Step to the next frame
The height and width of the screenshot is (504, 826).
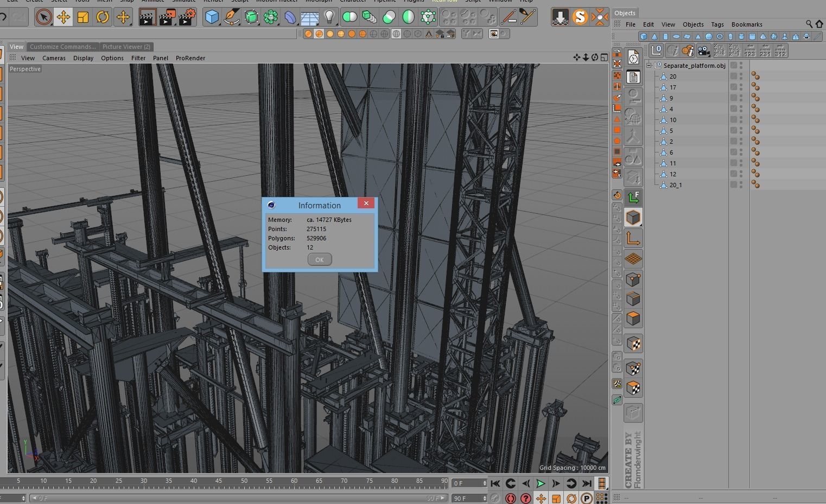[556, 483]
